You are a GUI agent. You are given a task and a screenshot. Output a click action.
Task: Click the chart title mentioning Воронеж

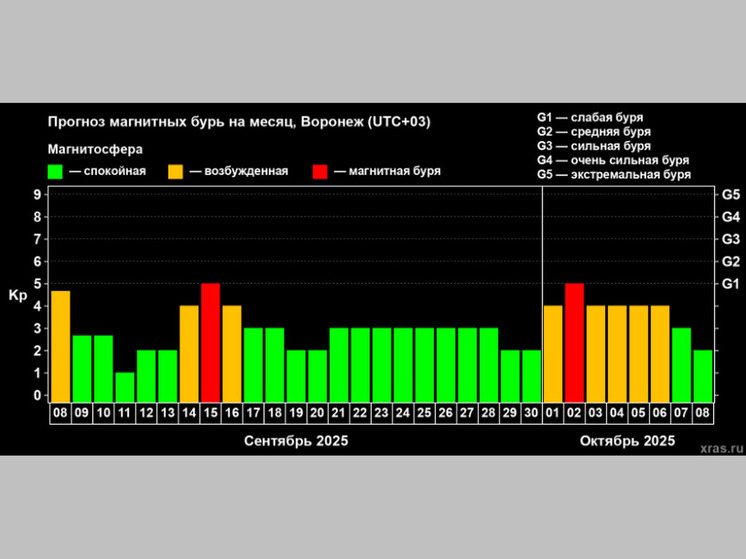(x=240, y=122)
